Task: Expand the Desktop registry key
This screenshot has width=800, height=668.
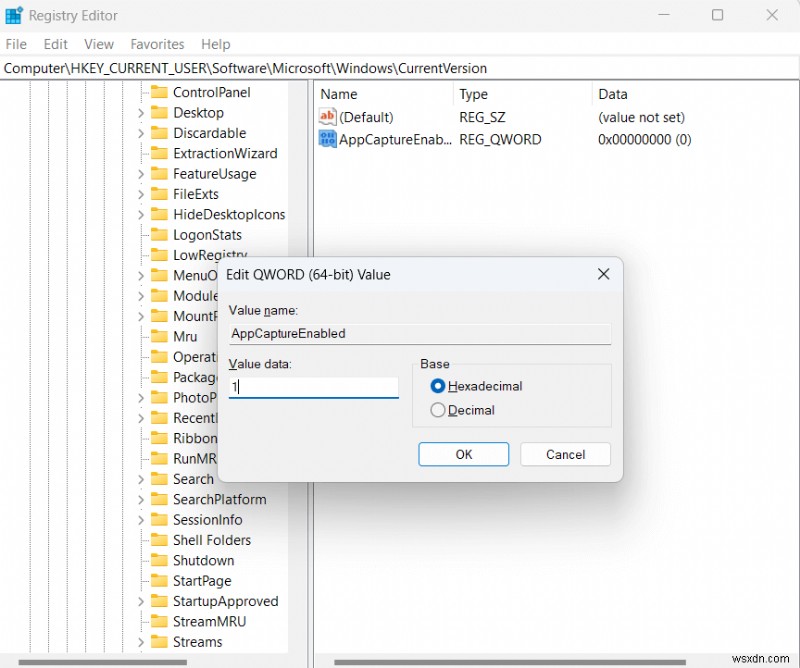Action: coord(142,112)
